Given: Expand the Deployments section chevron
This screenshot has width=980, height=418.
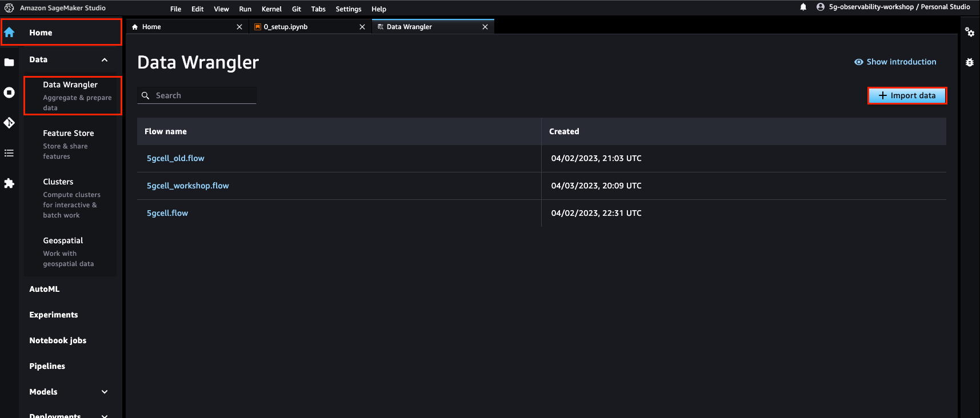Looking at the screenshot, I should [x=105, y=416].
